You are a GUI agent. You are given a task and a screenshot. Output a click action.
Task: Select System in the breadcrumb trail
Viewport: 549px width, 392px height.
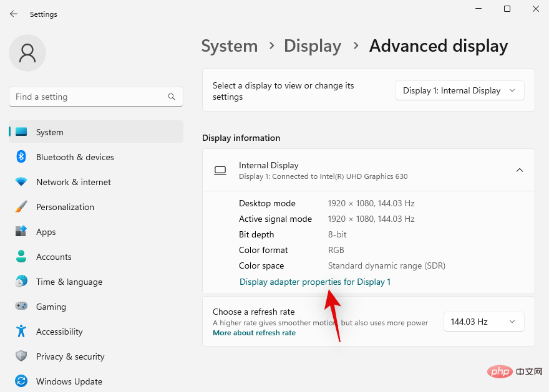[x=230, y=45]
